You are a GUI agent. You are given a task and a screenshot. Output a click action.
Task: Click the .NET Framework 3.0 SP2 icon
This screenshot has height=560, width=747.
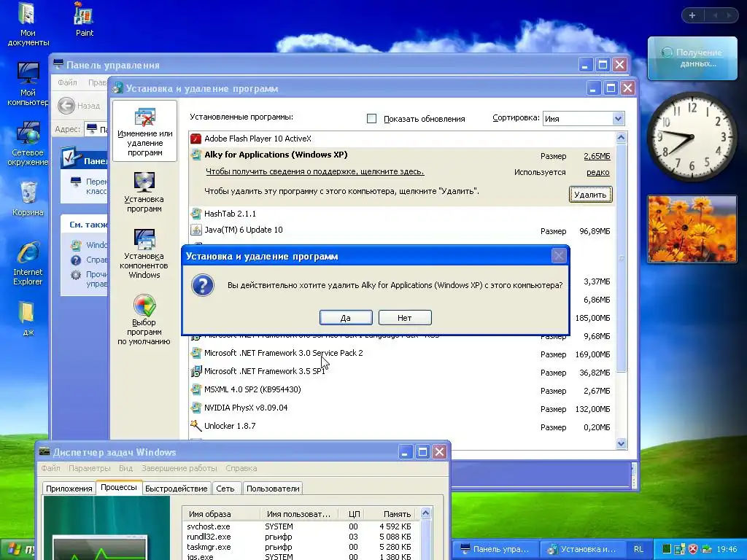196,353
